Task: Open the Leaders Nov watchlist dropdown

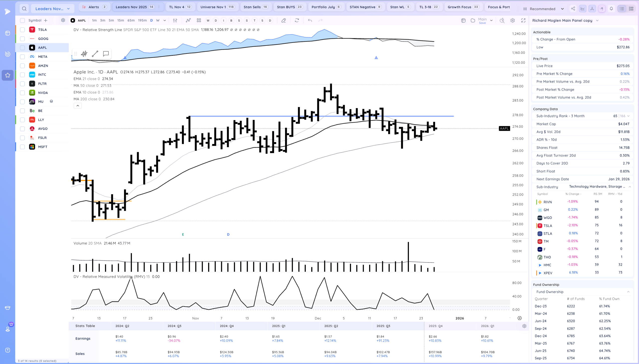Action: tap(52, 9)
